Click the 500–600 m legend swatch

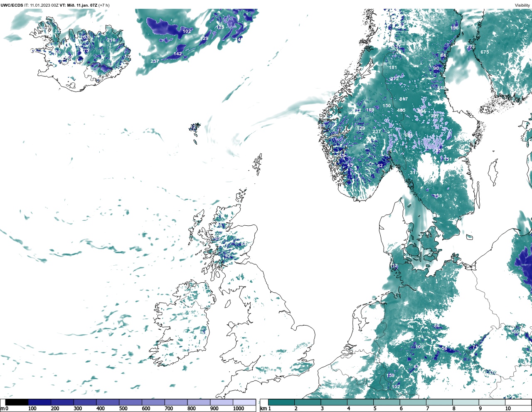coord(130,402)
